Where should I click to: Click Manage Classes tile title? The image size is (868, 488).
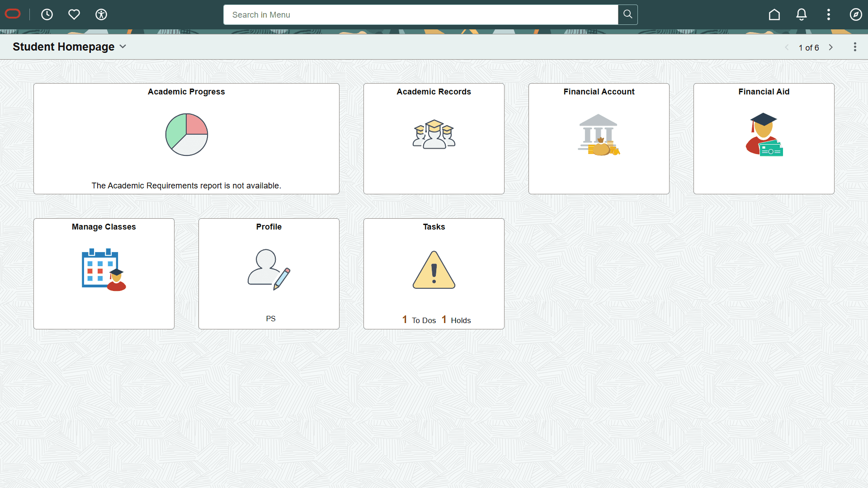104,227
